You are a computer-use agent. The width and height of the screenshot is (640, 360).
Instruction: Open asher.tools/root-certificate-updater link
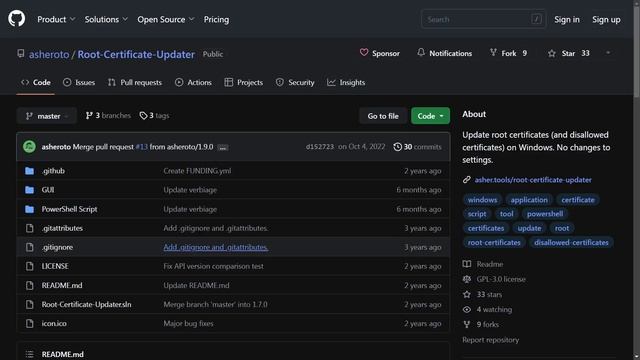tap(533, 180)
